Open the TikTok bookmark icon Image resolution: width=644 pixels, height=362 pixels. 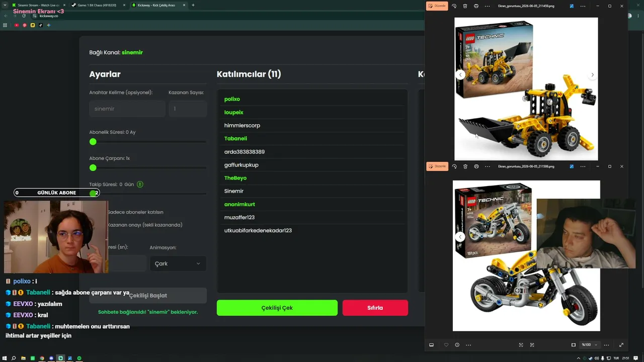(x=41, y=25)
